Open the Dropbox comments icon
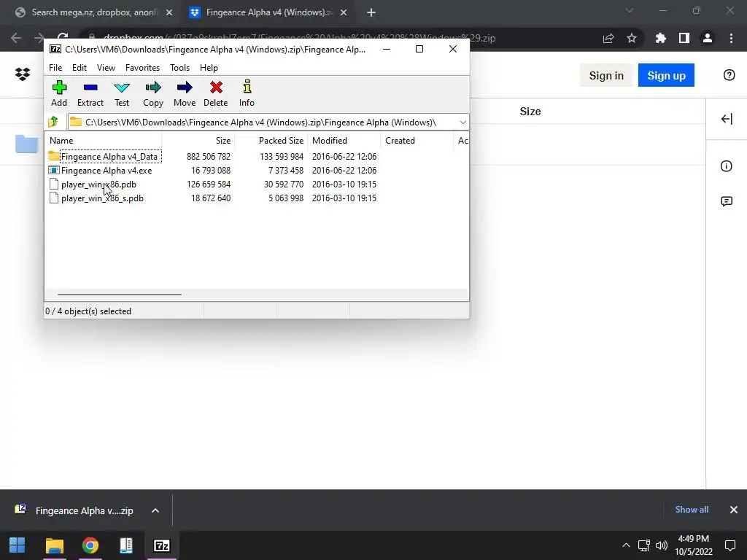Viewport: 747px width, 560px height. point(727,201)
